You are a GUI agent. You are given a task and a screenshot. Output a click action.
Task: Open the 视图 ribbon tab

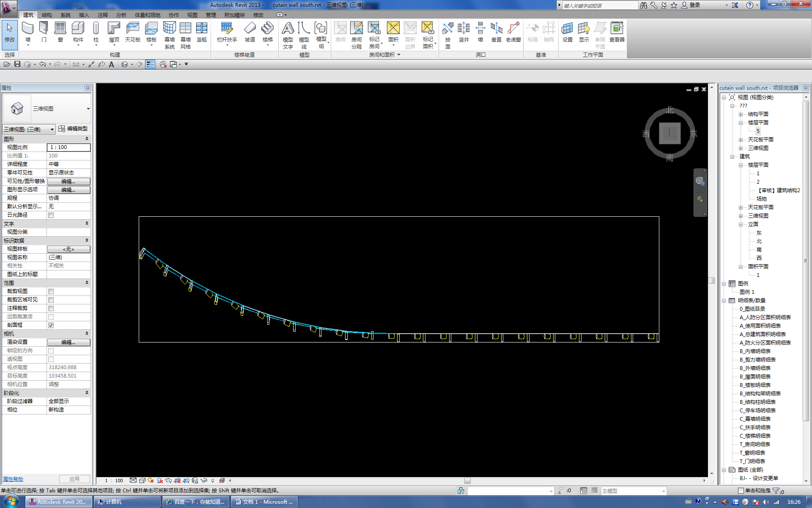[192, 15]
